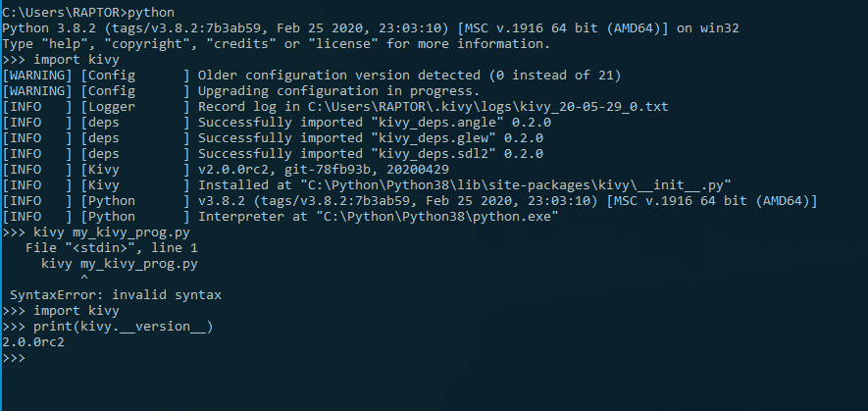Screen dimensions: 868x411
Task: Click the 'Type "help", "copyright"' information line
Action: (x=276, y=43)
